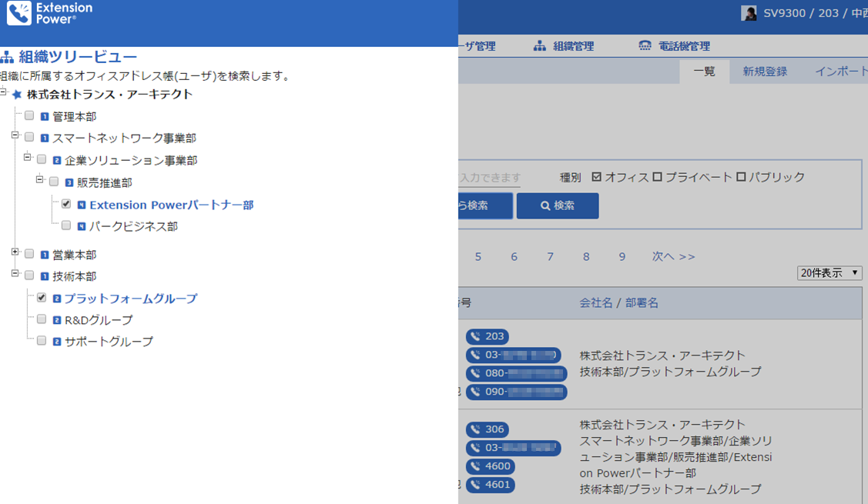Click the phone icon in the 090- badge
The height and width of the screenshot is (504, 868).
pyautogui.click(x=476, y=392)
